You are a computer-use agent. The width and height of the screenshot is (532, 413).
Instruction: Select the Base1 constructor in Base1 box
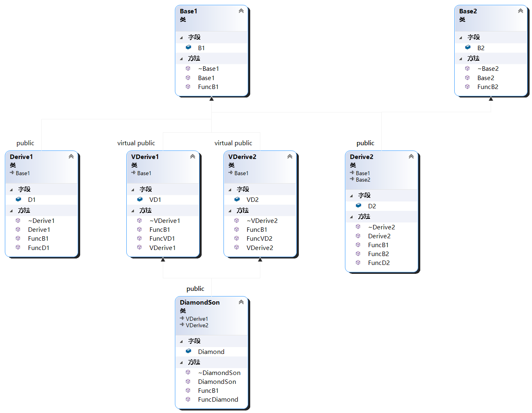coord(206,78)
